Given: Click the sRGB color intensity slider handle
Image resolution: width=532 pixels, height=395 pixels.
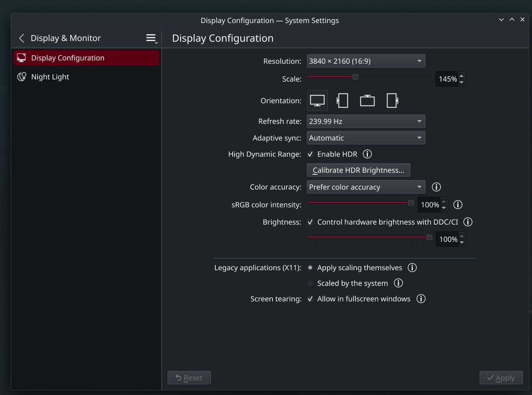Looking at the screenshot, I should tap(411, 203).
